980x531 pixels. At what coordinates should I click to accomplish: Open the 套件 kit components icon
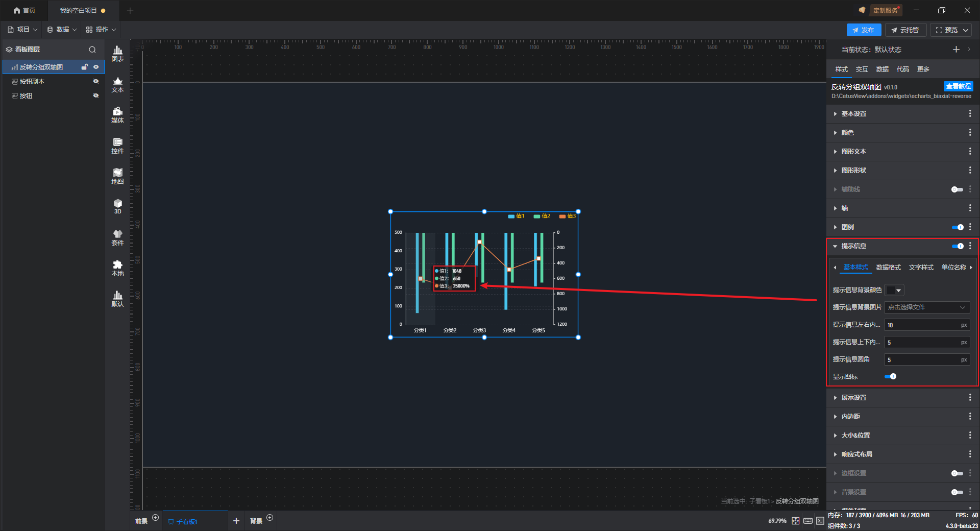[x=117, y=237]
